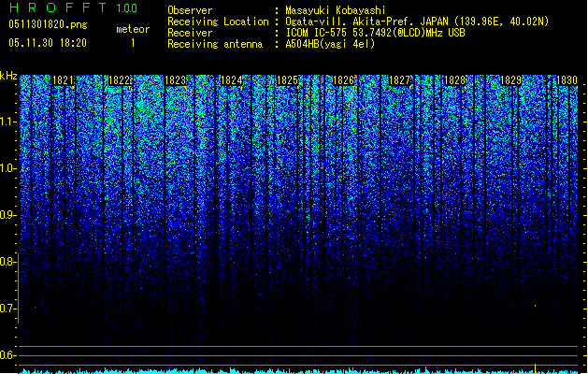Click observer name Masayuki Kobayashi
The width and height of the screenshot is (588, 374).
click(336, 10)
